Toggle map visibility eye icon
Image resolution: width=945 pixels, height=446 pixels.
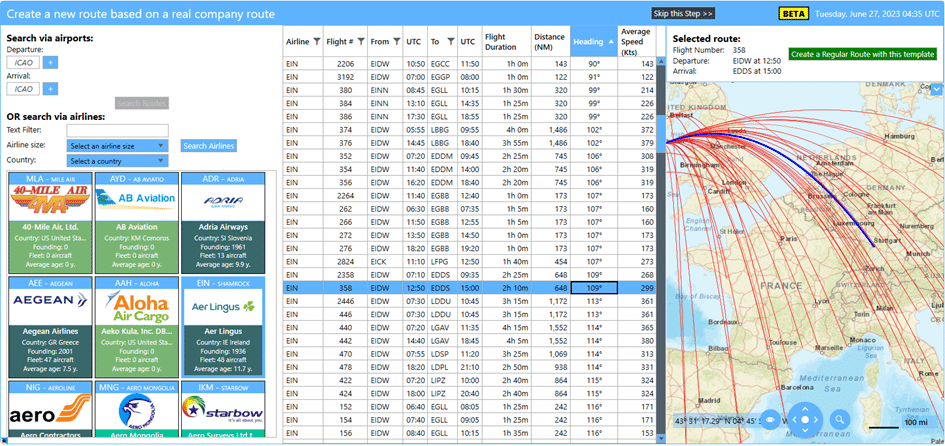[771, 420]
